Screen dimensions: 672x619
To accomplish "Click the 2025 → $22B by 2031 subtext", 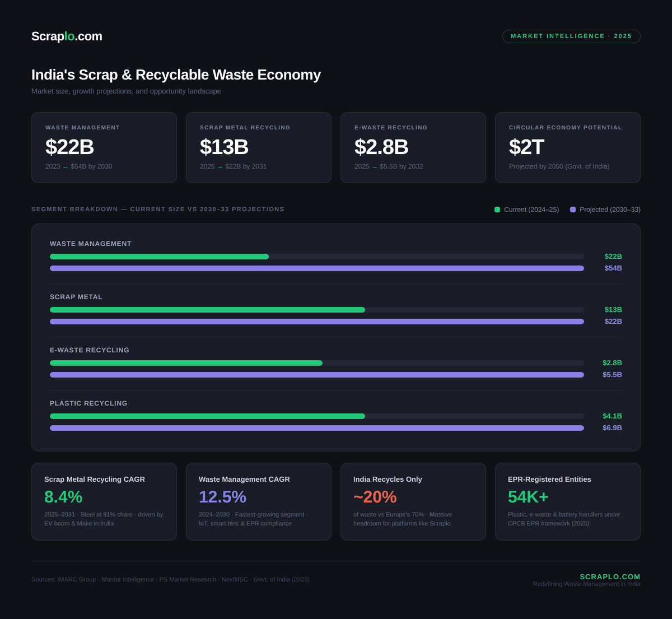I will 234,166.
